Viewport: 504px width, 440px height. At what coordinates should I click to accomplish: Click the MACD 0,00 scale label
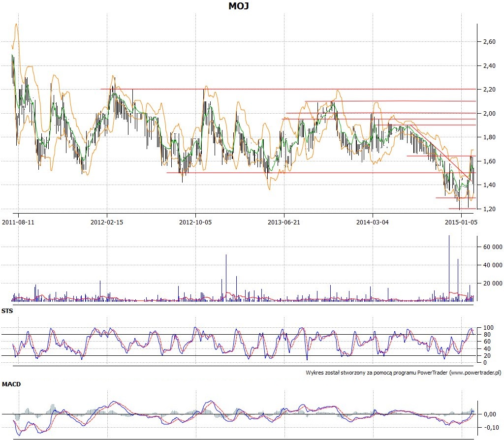click(x=490, y=414)
